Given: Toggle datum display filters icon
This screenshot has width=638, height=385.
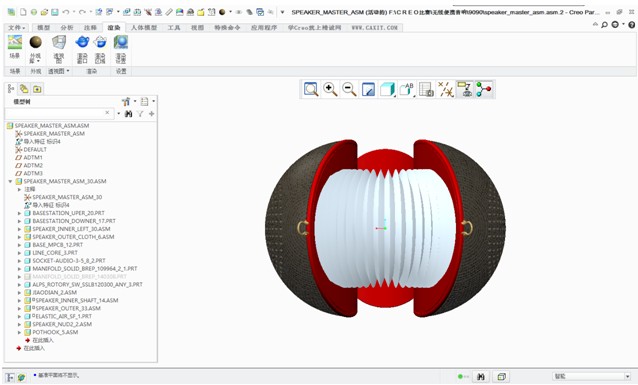Looking at the screenshot, I should pyautogui.click(x=446, y=89).
